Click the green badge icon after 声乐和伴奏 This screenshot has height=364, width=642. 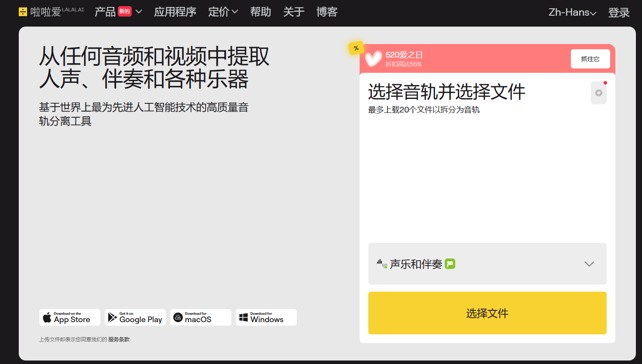(x=450, y=264)
